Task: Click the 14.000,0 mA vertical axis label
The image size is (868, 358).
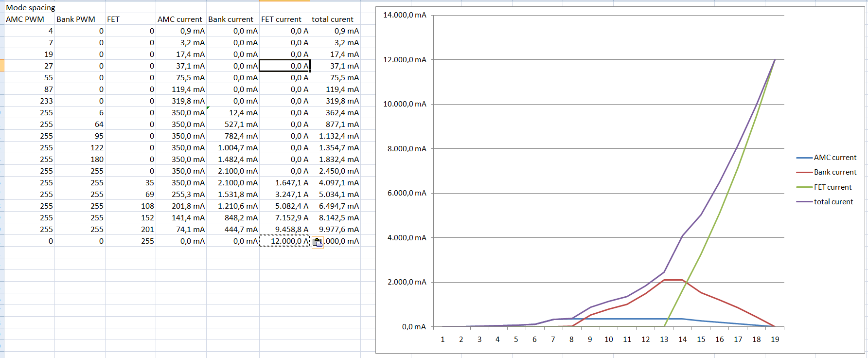Action: 405,15
